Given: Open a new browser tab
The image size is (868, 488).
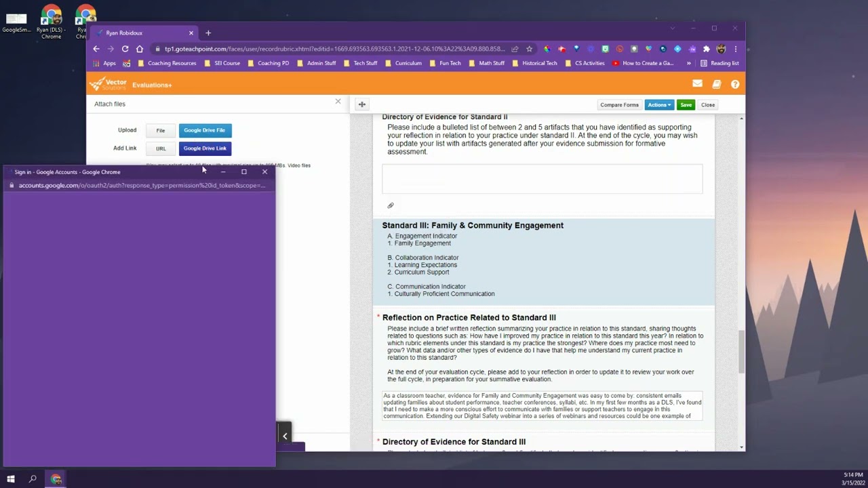Looking at the screenshot, I should 208,33.
